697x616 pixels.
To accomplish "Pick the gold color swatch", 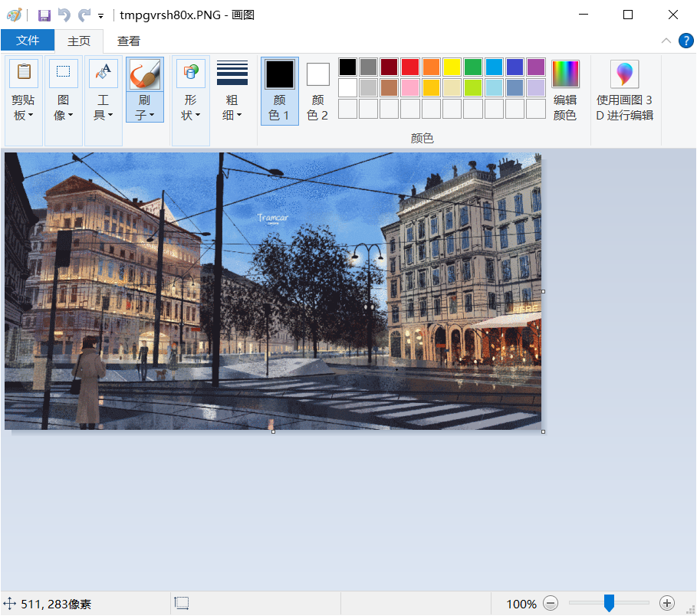I will 431,88.
